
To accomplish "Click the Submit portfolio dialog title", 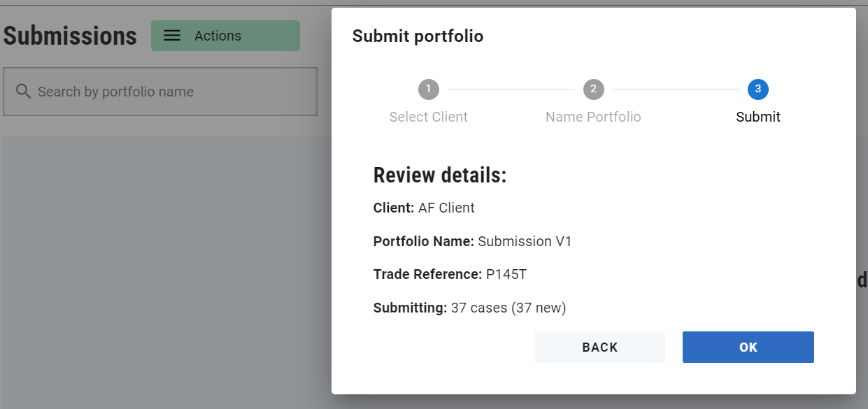I will tap(418, 36).
